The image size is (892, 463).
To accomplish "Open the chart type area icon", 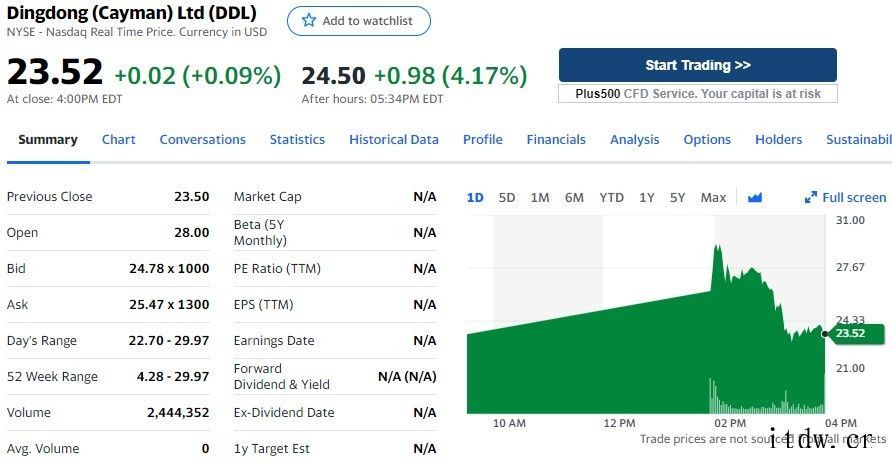I will [754, 198].
